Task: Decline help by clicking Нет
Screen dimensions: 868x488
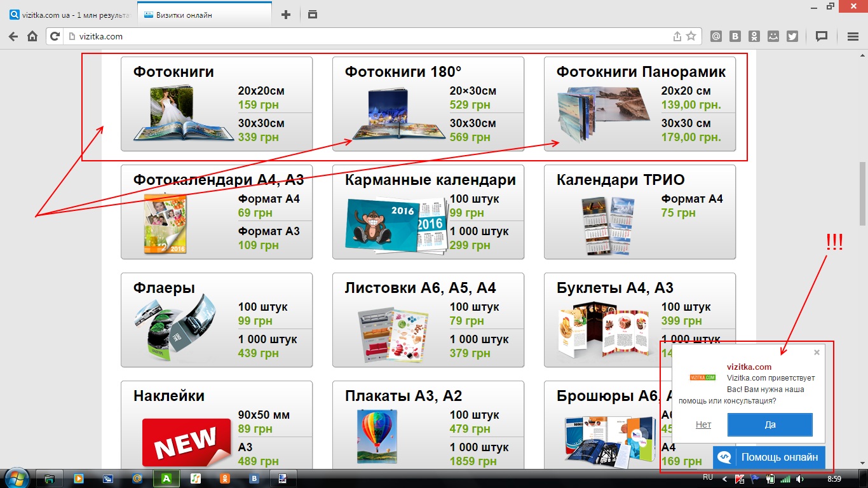Action: tap(703, 424)
